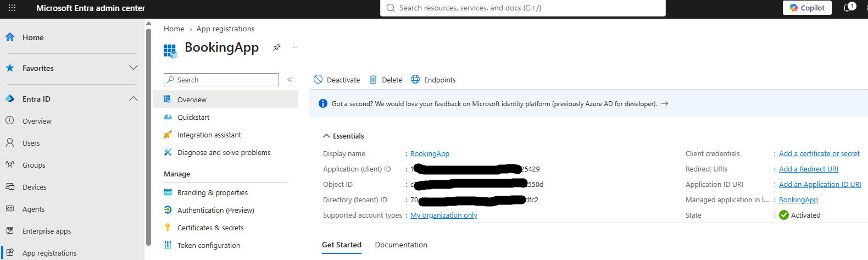Click the Delete trash icon
The width and height of the screenshot is (868, 260).
(x=373, y=79)
